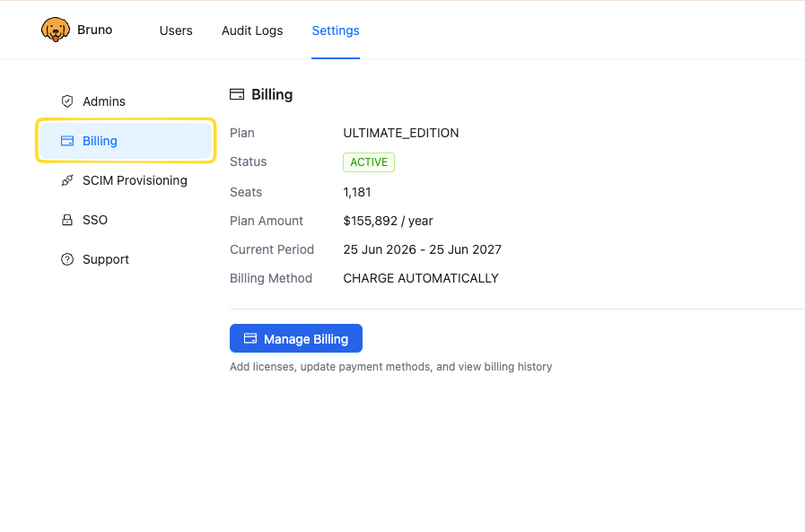Click the Support question mark icon
Screen dimensions: 805x532
click(x=67, y=259)
